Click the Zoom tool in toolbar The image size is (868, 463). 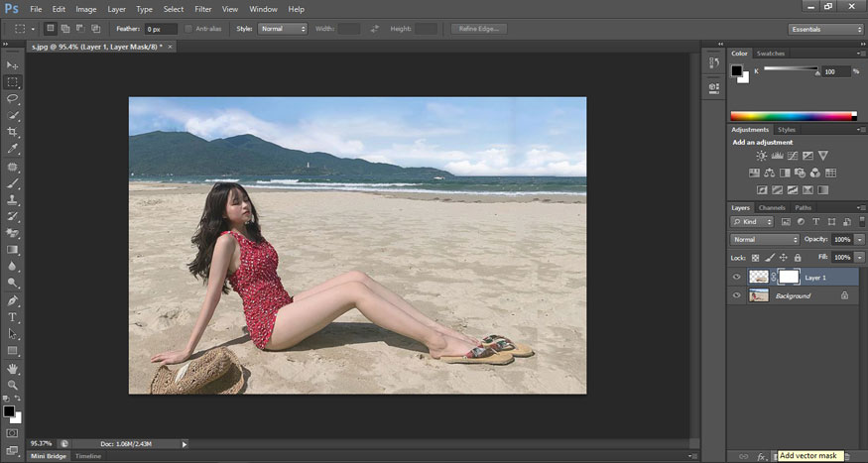[13, 385]
